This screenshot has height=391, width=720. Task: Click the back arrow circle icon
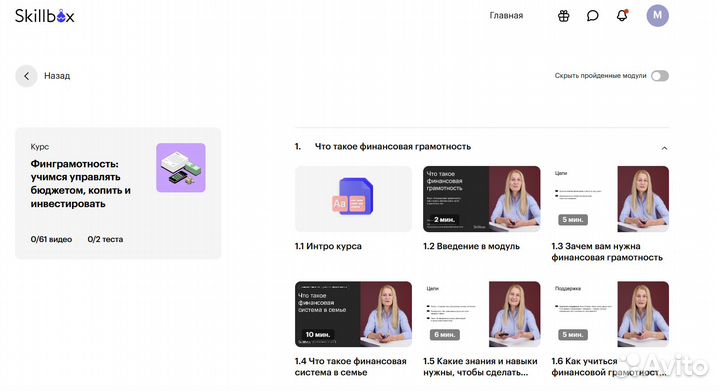click(26, 76)
